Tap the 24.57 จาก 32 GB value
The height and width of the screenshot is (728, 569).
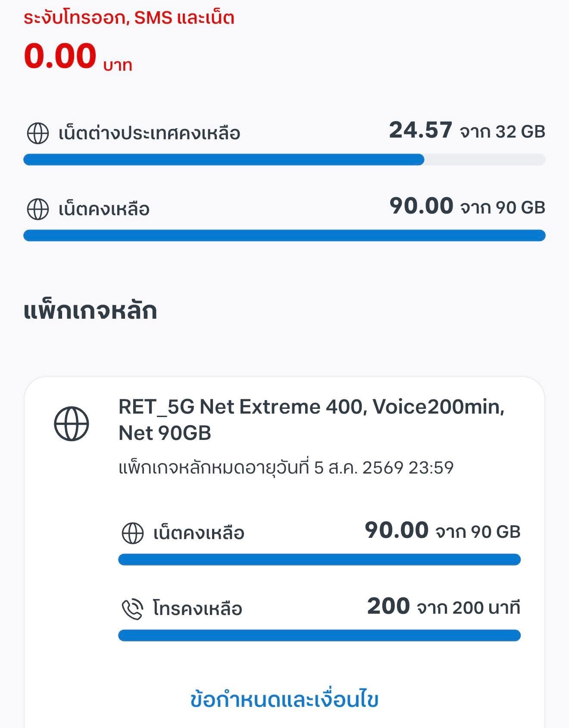[467, 131]
